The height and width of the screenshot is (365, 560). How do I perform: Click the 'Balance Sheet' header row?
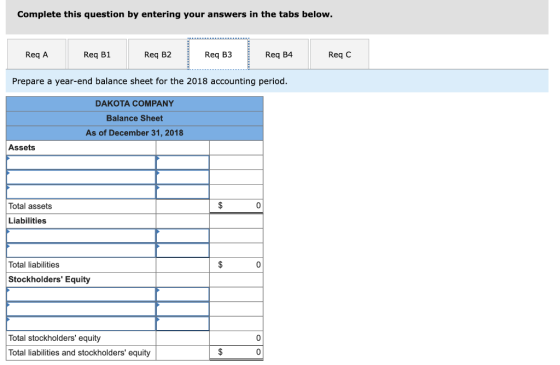[135, 118]
